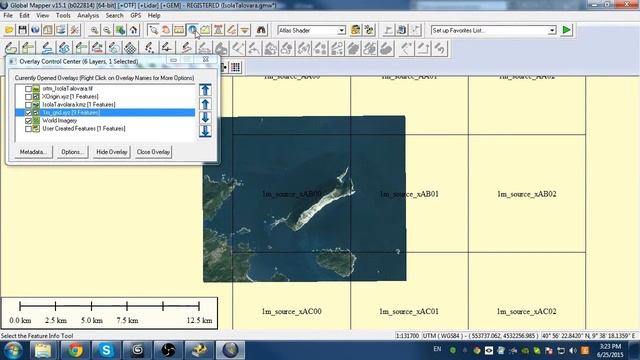Uncheck the World Imagery overlay checkbox
The image size is (640, 360).
[x=28, y=121]
